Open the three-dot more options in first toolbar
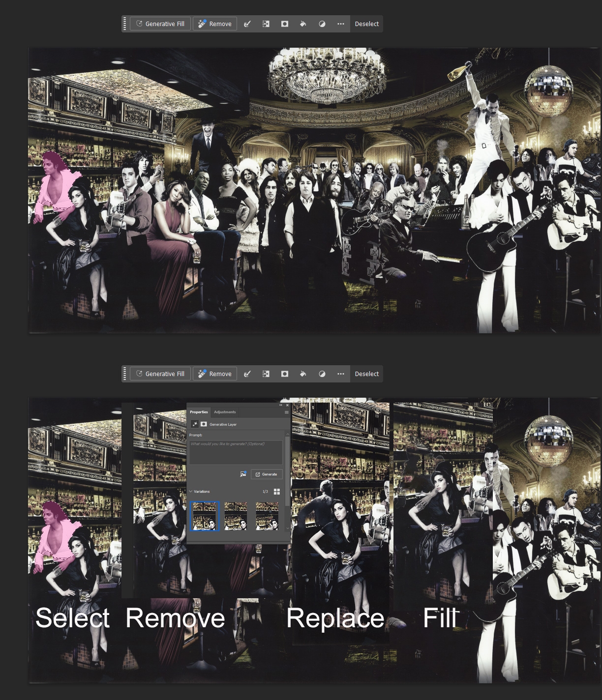 (x=341, y=24)
